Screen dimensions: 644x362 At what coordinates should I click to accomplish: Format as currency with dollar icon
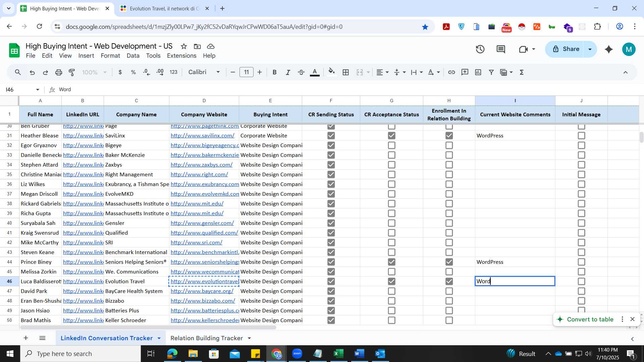pos(120,72)
